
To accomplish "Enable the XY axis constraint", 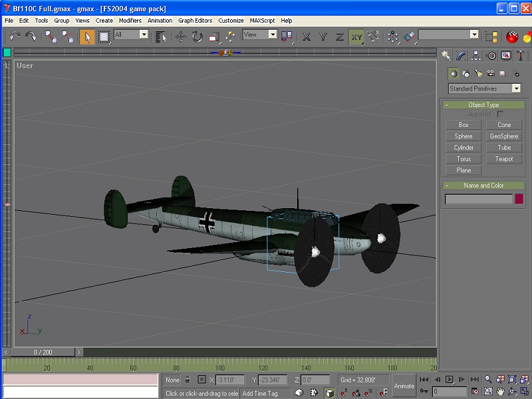I will pyautogui.click(x=357, y=37).
